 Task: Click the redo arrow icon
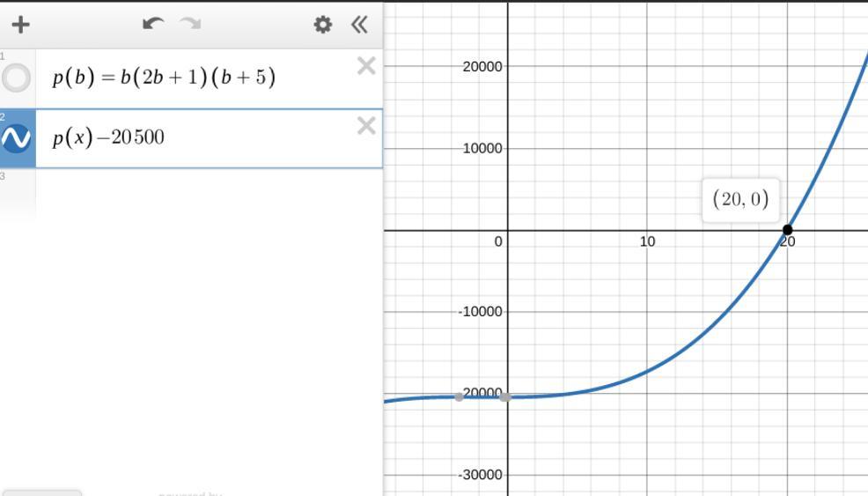pos(190,24)
